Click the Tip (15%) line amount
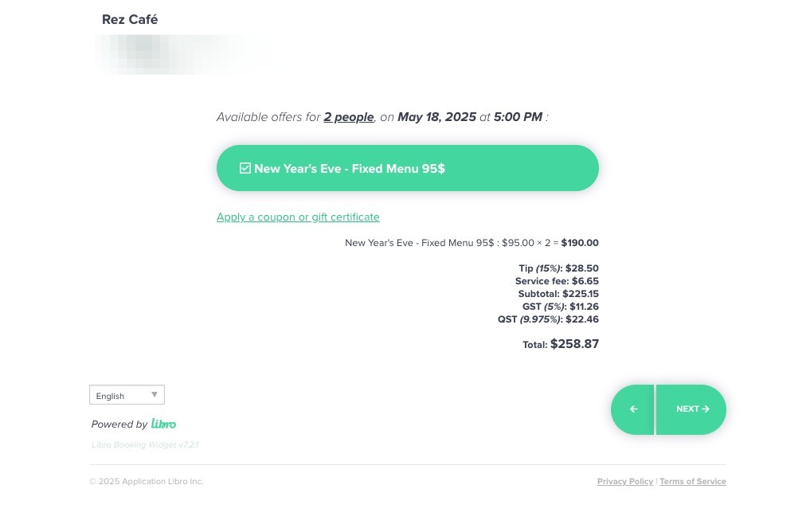The width and height of the screenshot is (810, 532). [x=581, y=268]
